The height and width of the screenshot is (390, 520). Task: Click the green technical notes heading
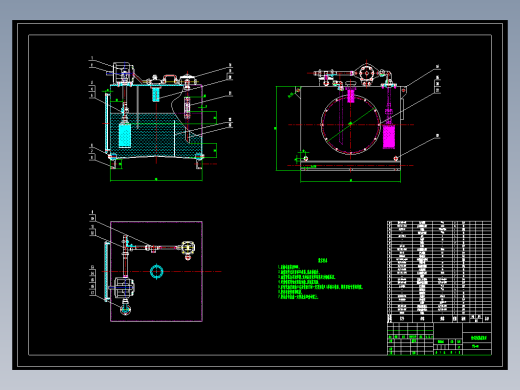tap(322, 261)
